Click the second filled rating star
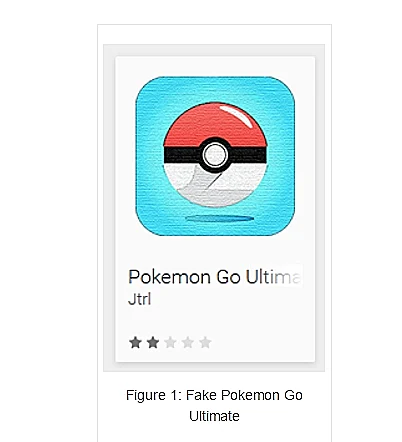The image size is (402, 442). 153,342
